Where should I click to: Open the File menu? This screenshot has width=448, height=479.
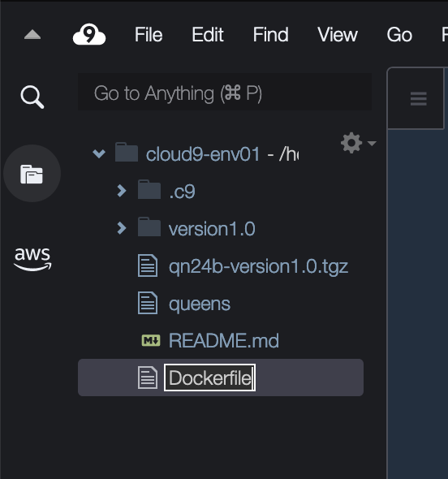[149, 35]
